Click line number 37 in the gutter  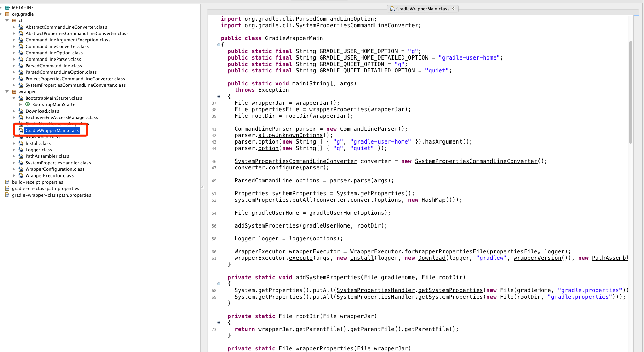coord(214,103)
